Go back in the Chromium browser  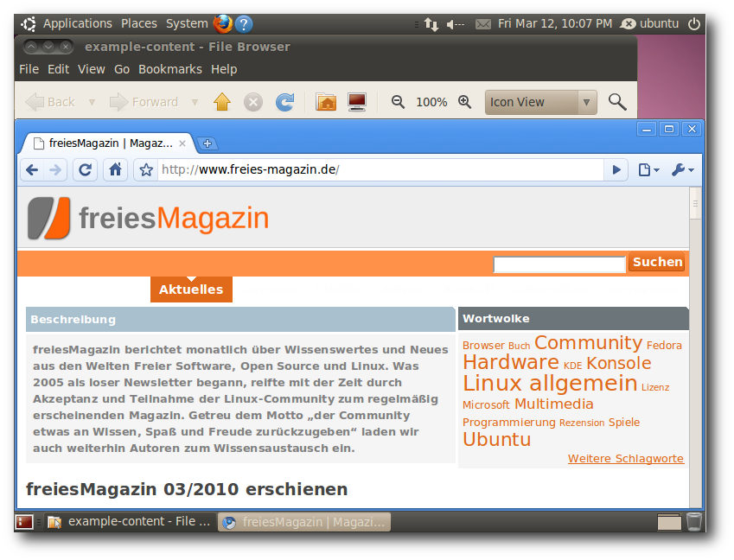[32, 169]
